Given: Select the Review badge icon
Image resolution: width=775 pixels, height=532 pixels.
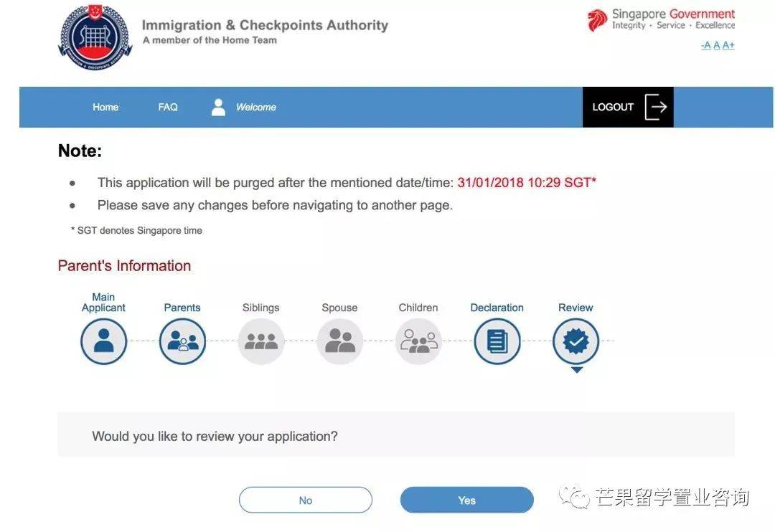Looking at the screenshot, I should coord(576,341).
